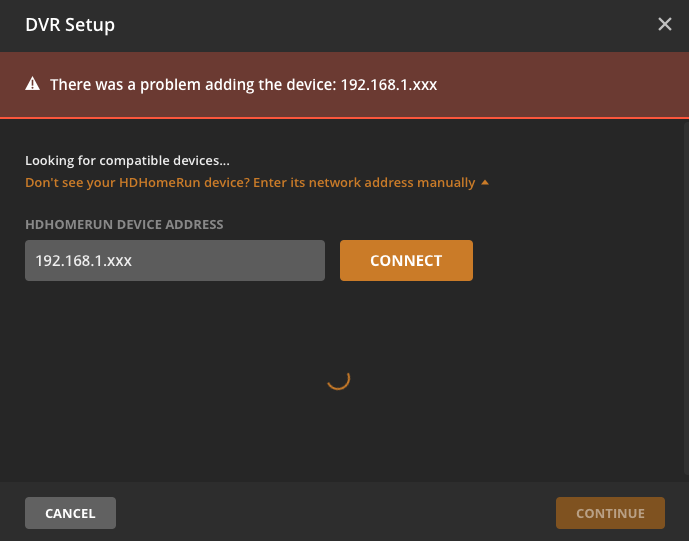Click the 192.168.1.xxx text inside the address field
This screenshot has width=689, height=541.
click(x=84, y=260)
